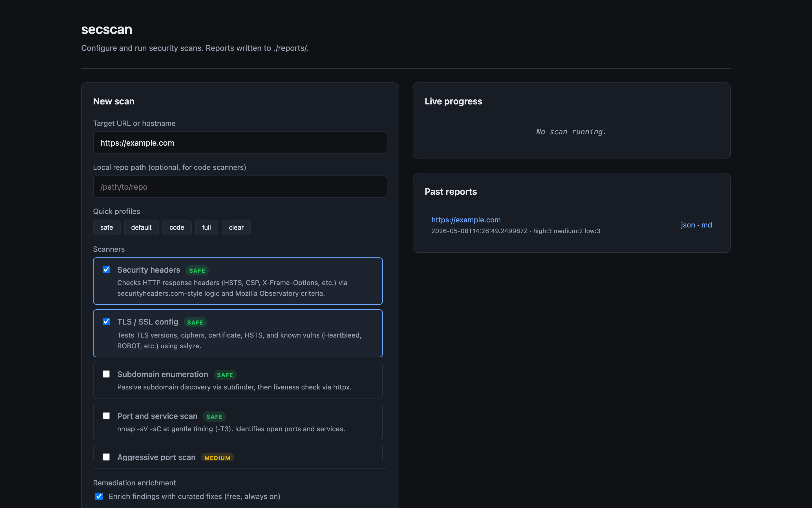Click the past report timestamp and severity line

tap(516, 231)
